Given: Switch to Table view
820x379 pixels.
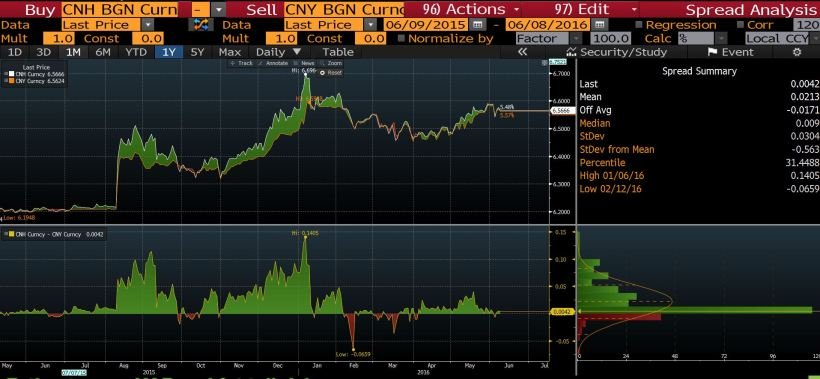Looking at the screenshot, I should pos(338,52).
